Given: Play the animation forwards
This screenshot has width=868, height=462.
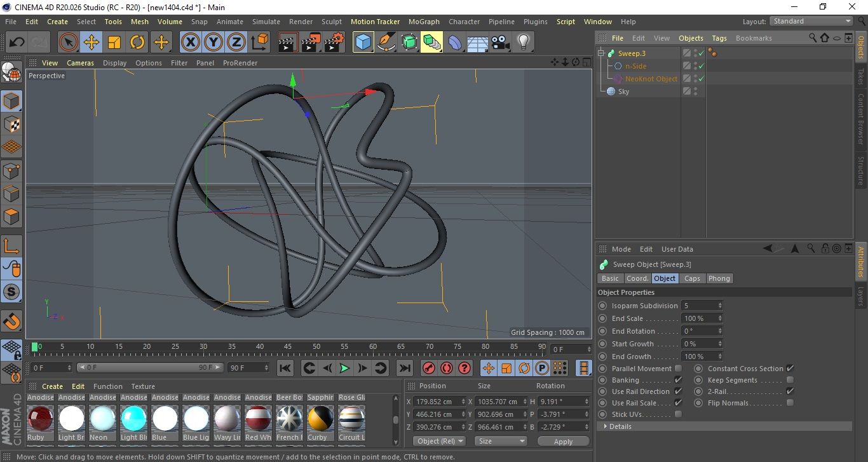Looking at the screenshot, I should 344,368.
